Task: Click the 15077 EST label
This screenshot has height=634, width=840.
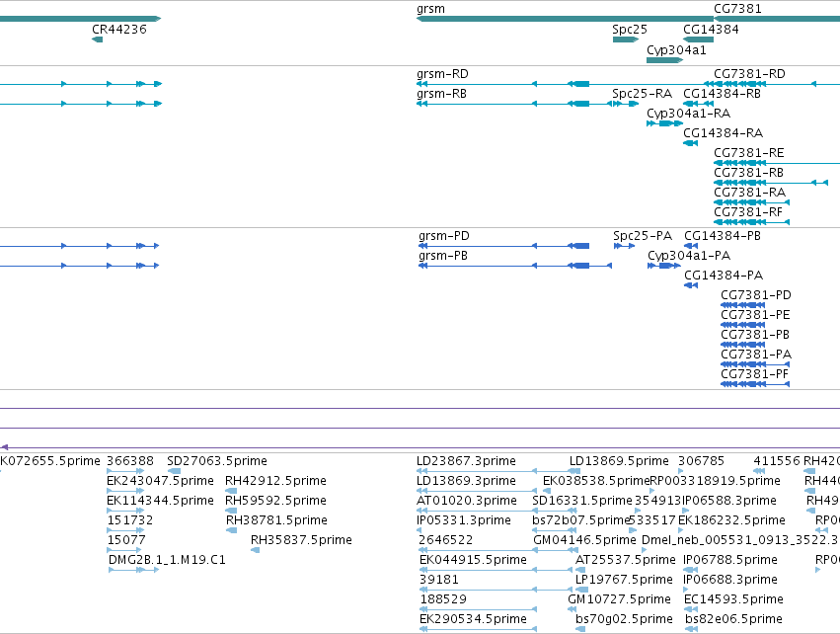Action: click(x=126, y=541)
